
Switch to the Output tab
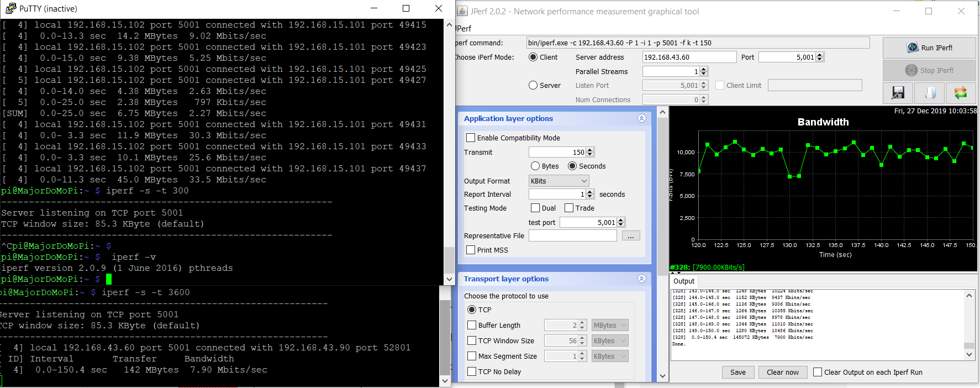684,281
